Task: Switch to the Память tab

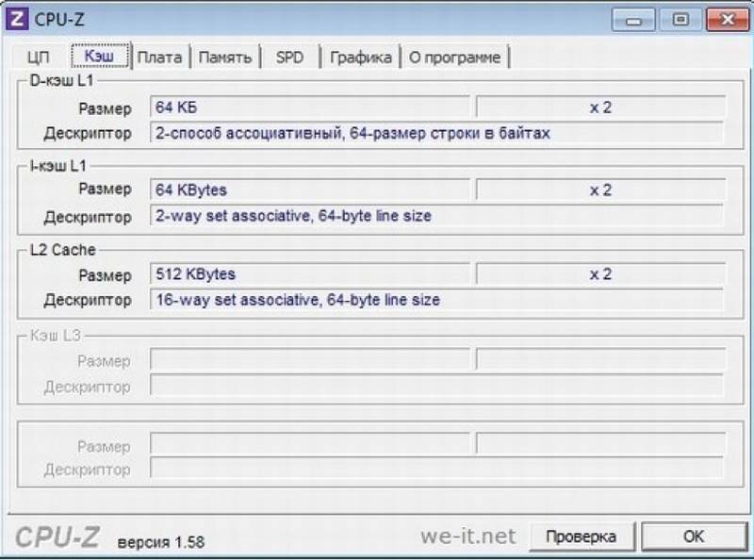Action: [224, 58]
